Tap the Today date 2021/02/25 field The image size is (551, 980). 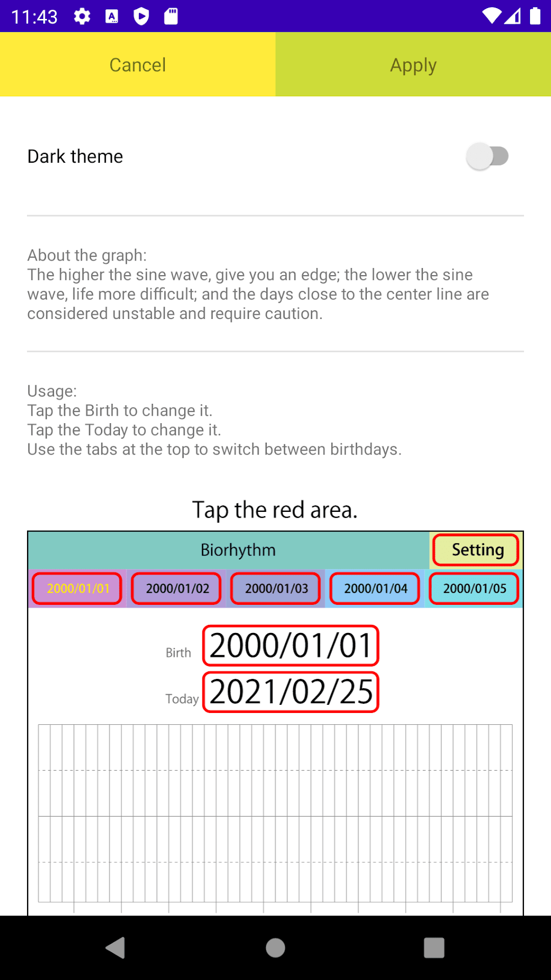[291, 692]
